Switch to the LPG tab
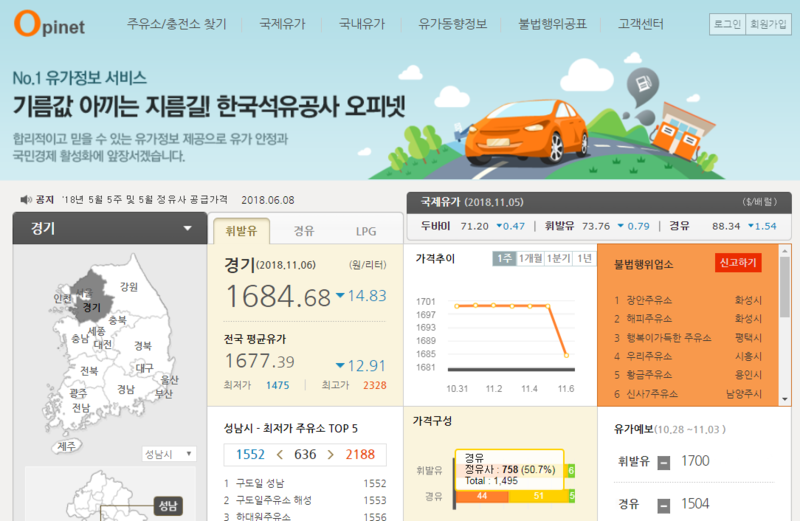This screenshot has width=800, height=521. tap(366, 231)
